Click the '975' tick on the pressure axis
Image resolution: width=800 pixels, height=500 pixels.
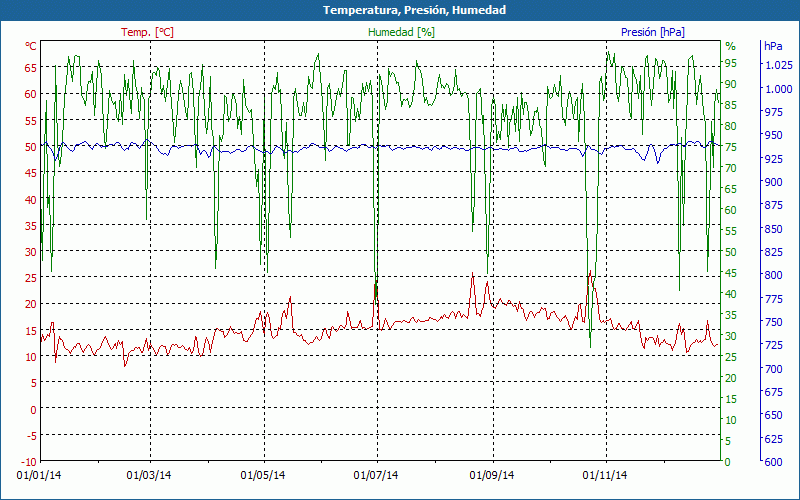point(773,112)
